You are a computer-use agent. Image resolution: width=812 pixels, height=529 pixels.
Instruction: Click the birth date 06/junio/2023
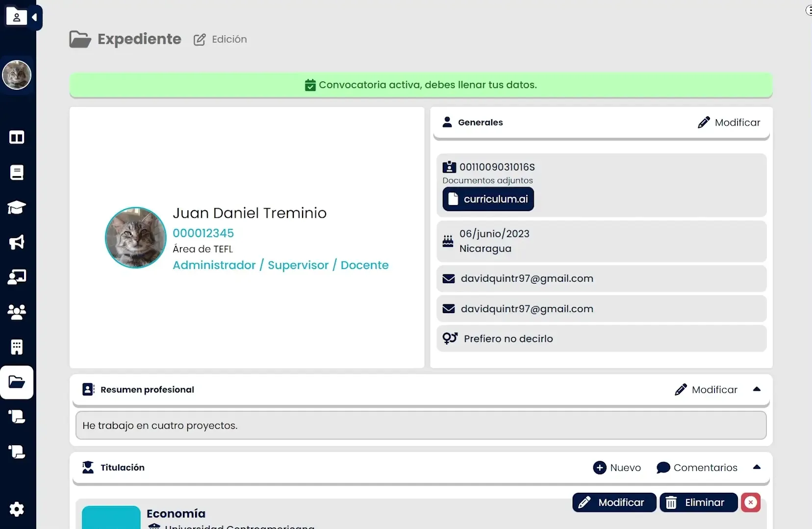point(494,234)
